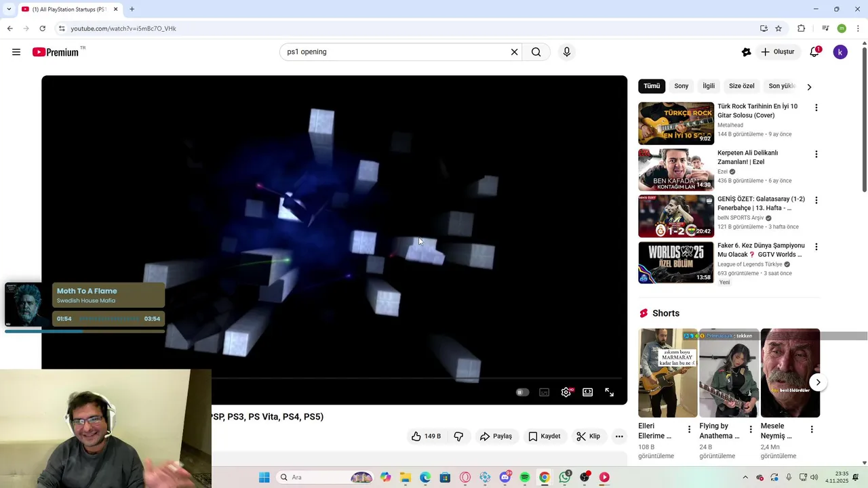
Task: Go back in Chrome
Action: click(x=9, y=28)
